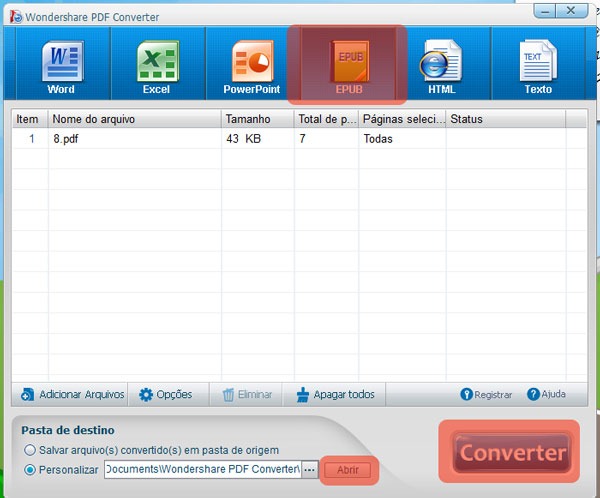
Task: Open the Opções settings
Action: [x=165, y=394]
